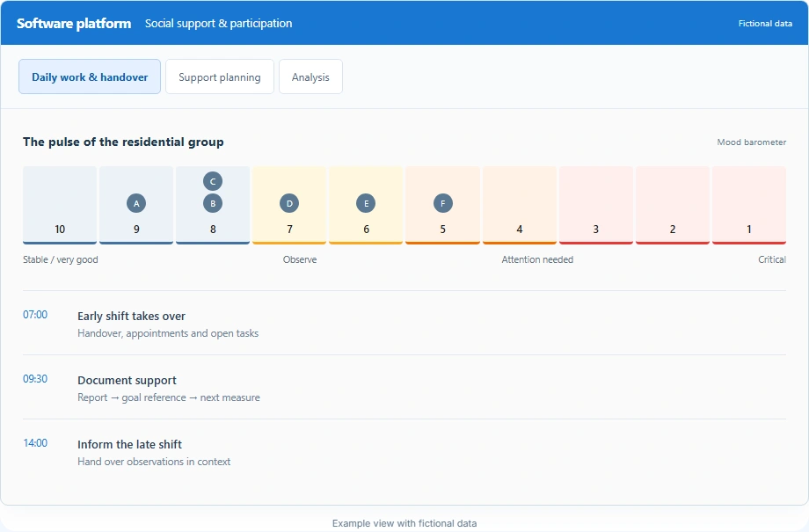Click Report → goal reference → next measure text
The width and height of the screenshot is (809, 532).
click(169, 397)
